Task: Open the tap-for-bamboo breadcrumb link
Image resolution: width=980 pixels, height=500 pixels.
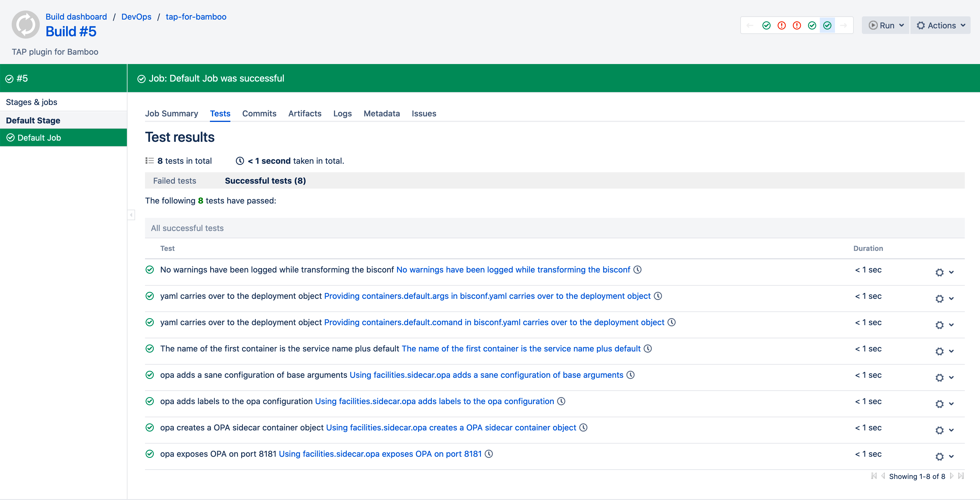Action: pos(196,17)
